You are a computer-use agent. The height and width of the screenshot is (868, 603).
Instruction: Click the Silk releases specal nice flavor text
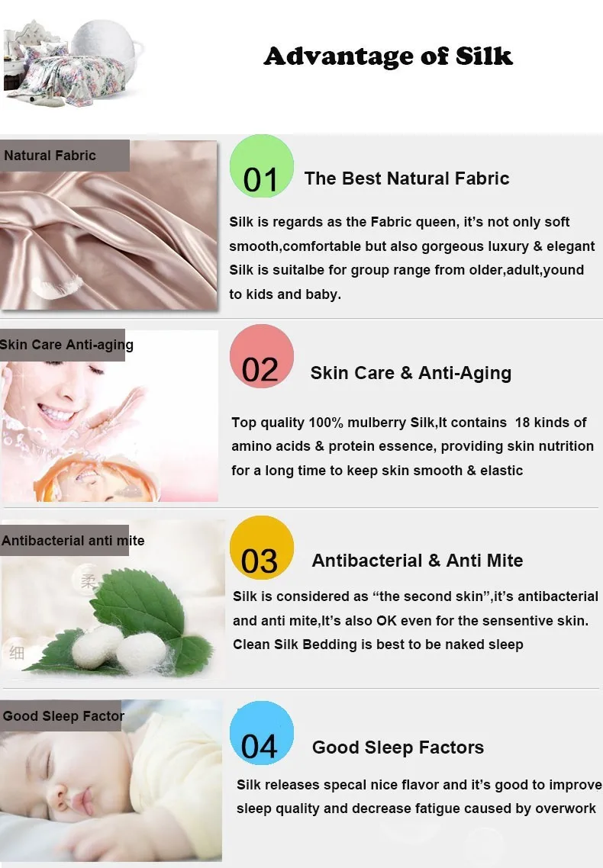(x=418, y=796)
